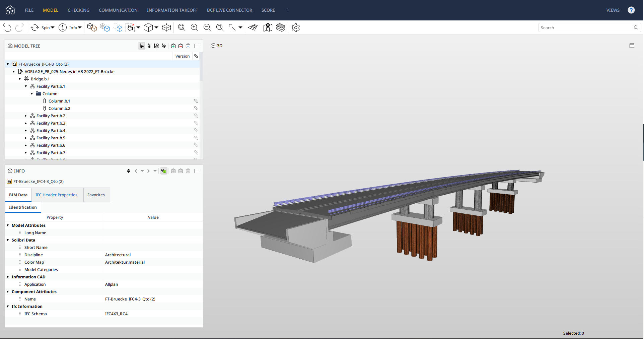
Task: Toggle the green info follow-selection button
Action: 164,171
